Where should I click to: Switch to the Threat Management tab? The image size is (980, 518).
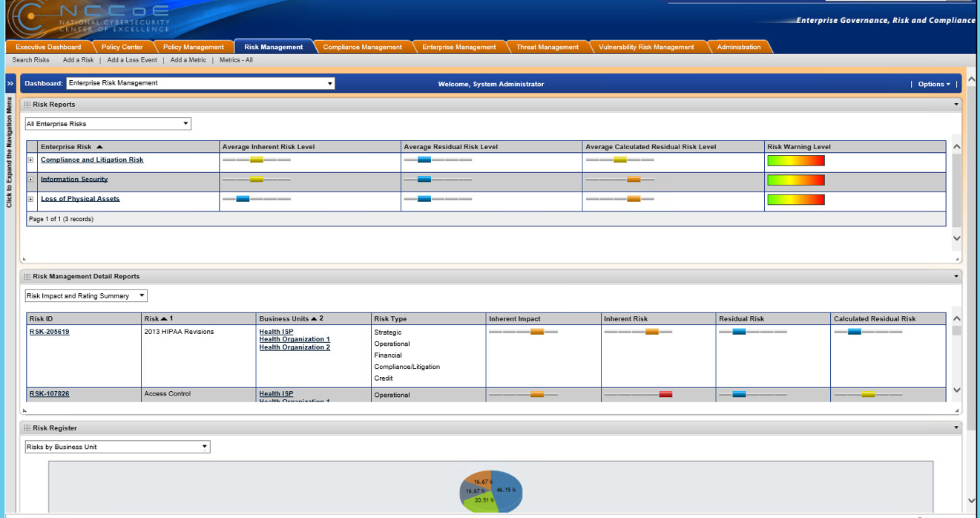(x=547, y=47)
